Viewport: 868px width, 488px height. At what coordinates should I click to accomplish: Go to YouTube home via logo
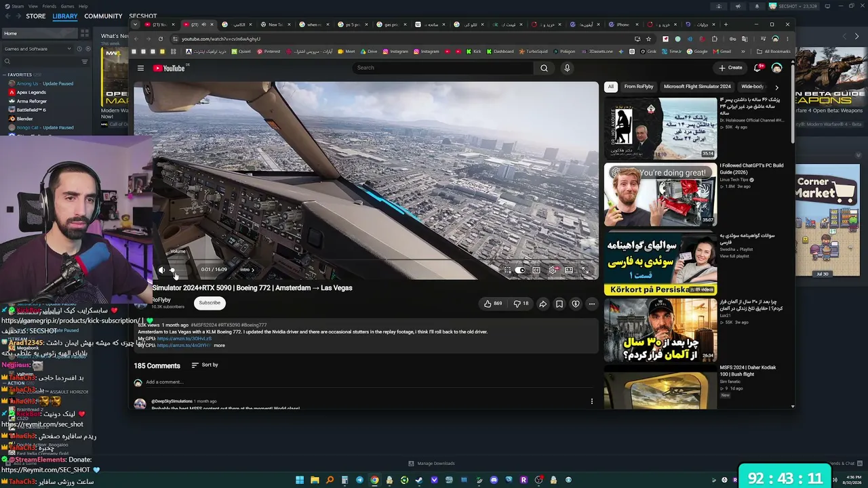(169, 68)
